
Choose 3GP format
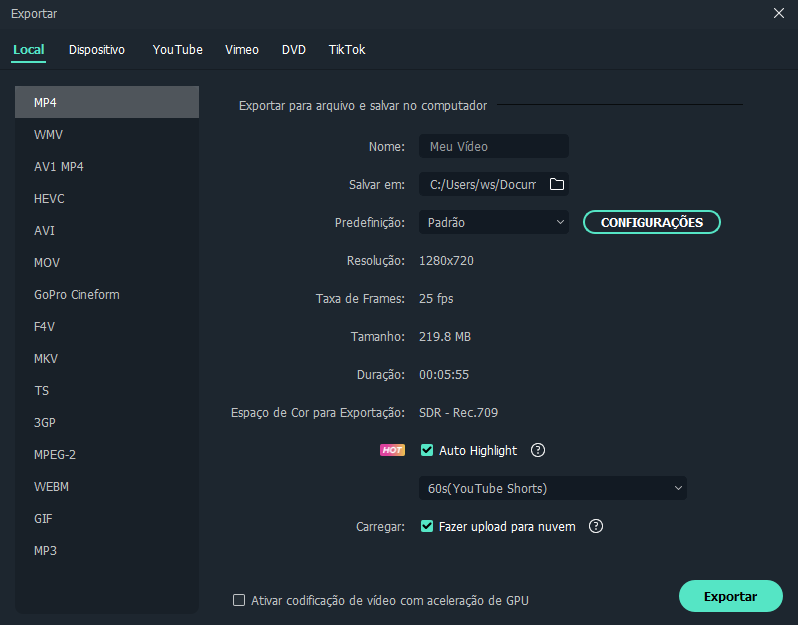pyautogui.click(x=107, y=422)
